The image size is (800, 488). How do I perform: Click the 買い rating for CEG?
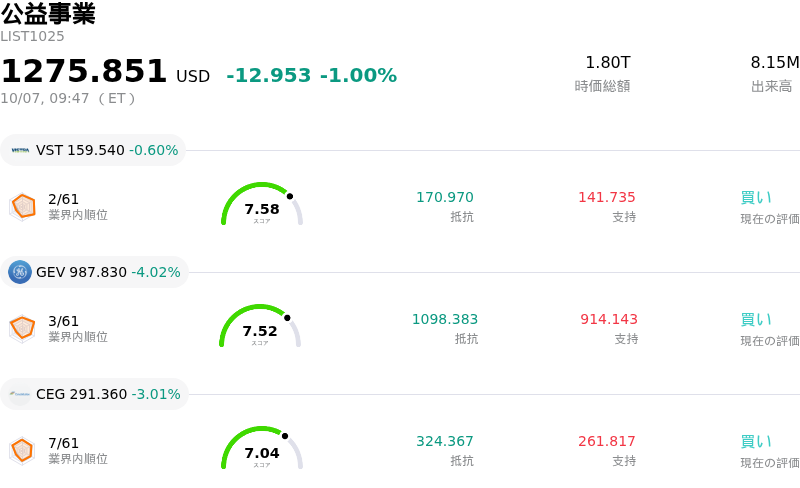pyautogui.click(x=756, y=442)
